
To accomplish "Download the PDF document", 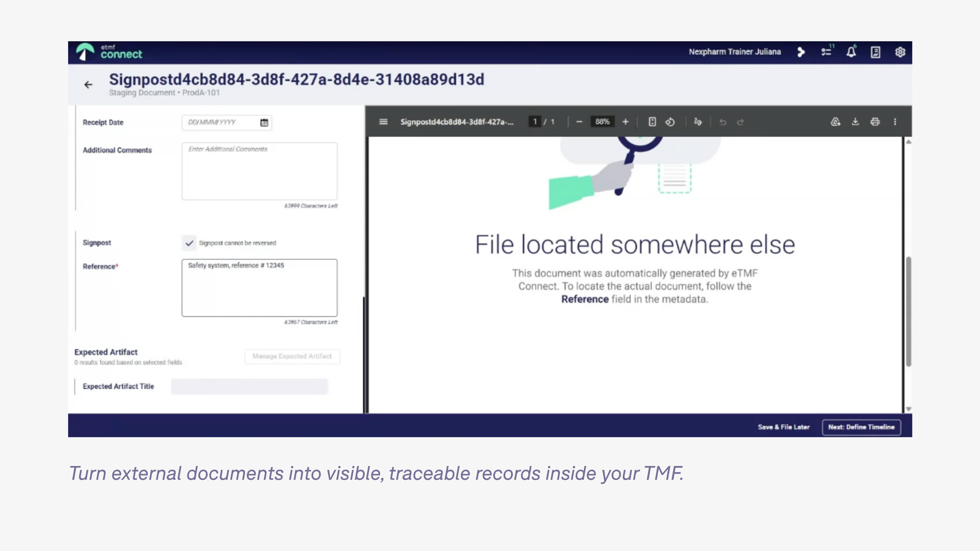I will click(855, 122).
